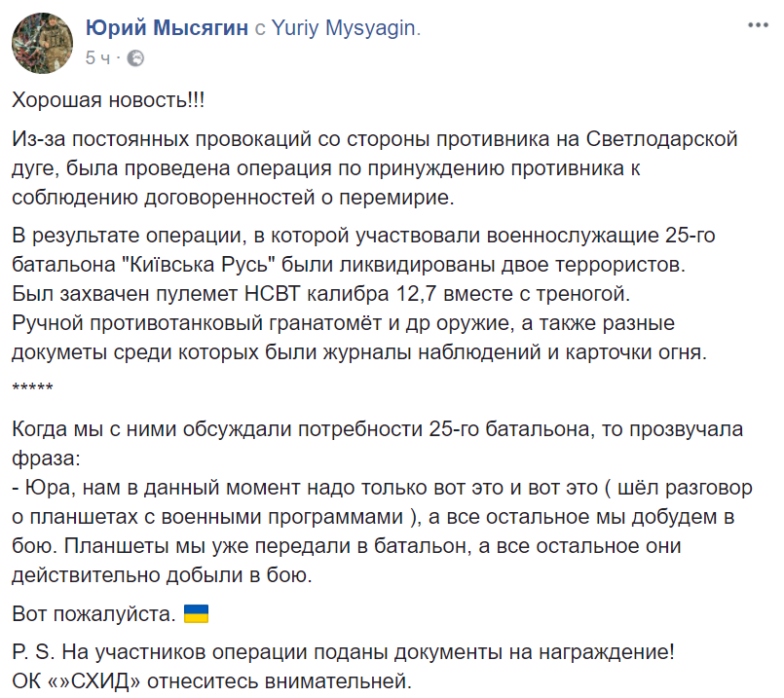The height and width of the screenshot is (698, 784).
Task: Open the post options three-dot menu
Action: coord(758,25)
